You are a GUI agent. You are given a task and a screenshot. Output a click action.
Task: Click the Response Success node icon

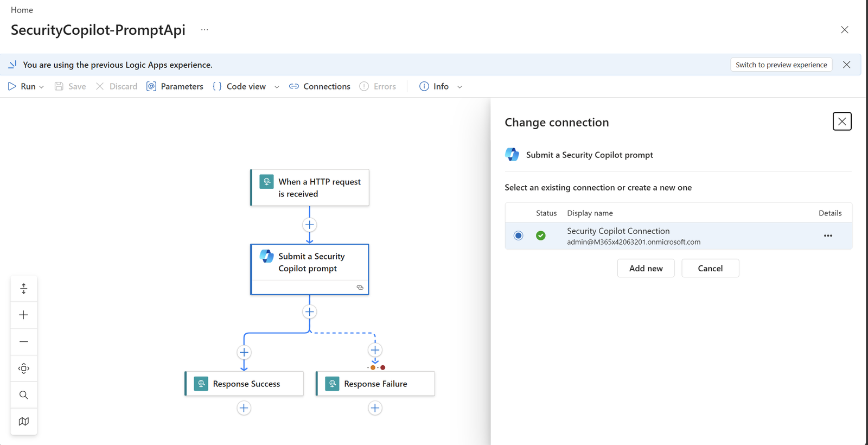[x=201, y=384]
